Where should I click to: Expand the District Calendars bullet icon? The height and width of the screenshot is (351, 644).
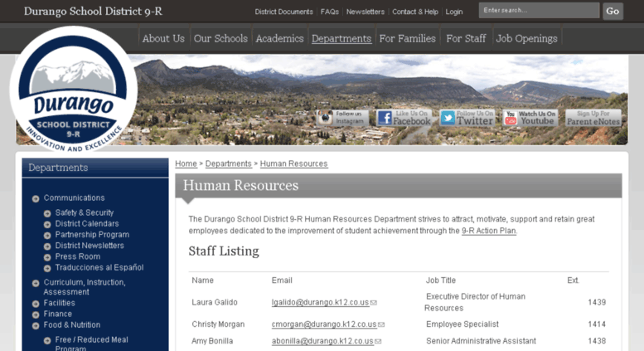(x=47, y=224)
